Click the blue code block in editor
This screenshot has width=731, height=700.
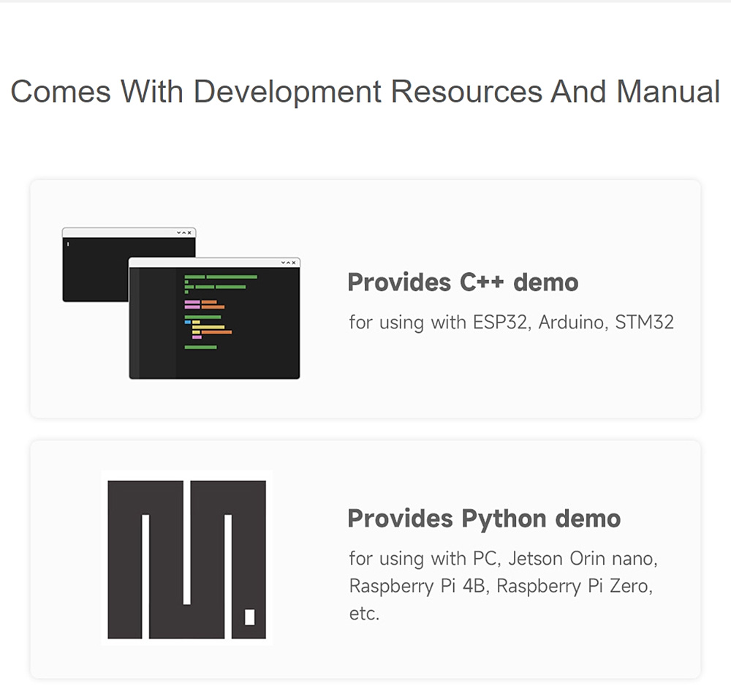click(x=187, y=322)
